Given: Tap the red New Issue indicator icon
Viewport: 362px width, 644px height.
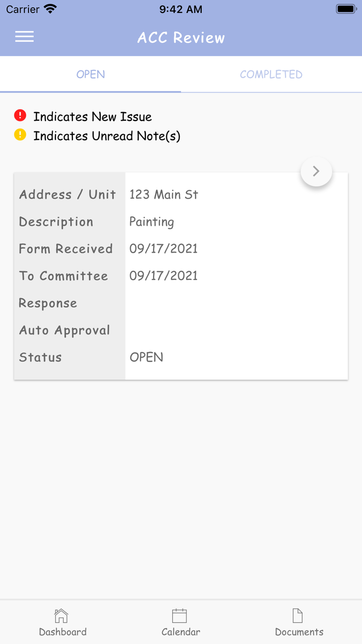Looking at the screenshot, I should coord(20,115).
